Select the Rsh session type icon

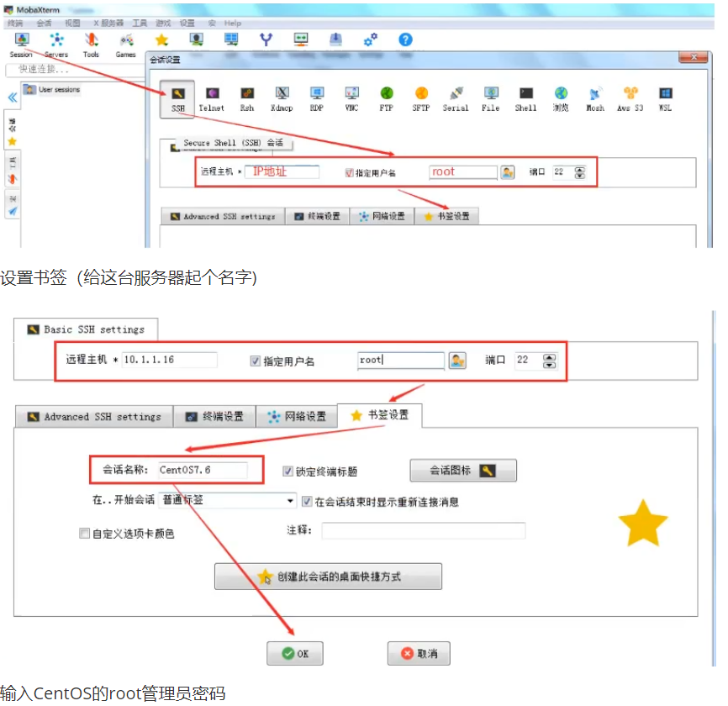(247, 99)
